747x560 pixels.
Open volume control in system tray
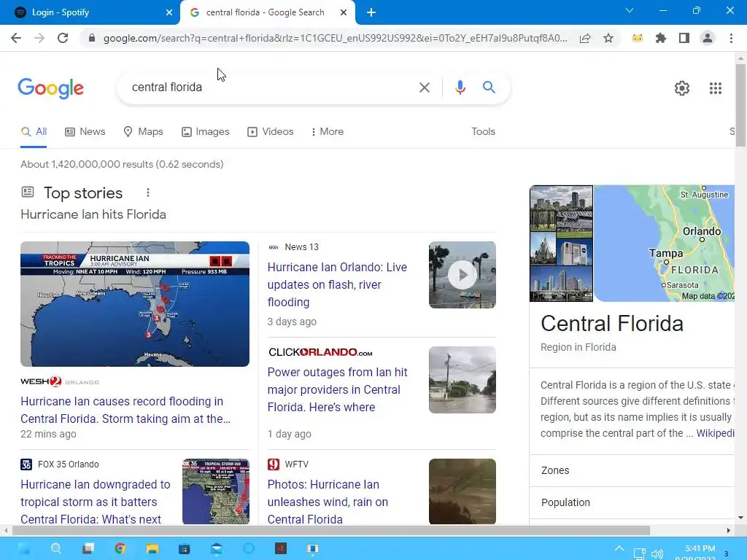coord(657,554)
